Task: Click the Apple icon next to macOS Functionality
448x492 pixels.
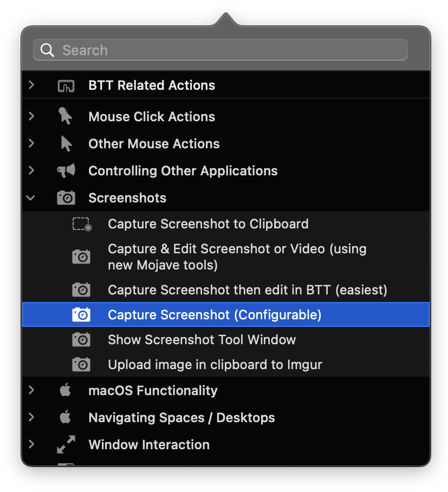Action: 66,391
